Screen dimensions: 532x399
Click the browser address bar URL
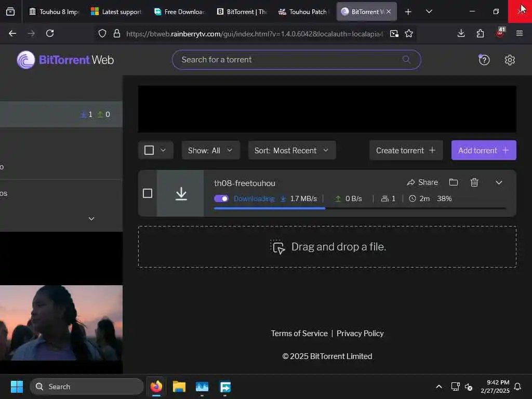click(x=255, y=34)
